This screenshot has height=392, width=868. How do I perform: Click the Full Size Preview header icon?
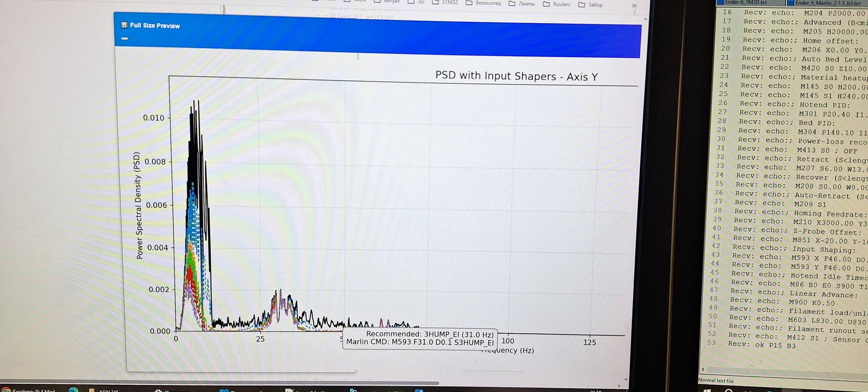[124, 25]
